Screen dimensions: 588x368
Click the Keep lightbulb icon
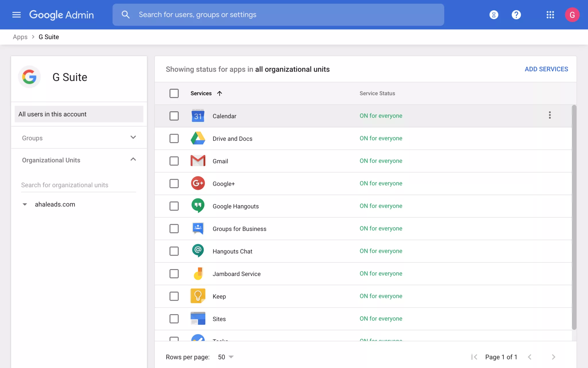coord(198,296)
